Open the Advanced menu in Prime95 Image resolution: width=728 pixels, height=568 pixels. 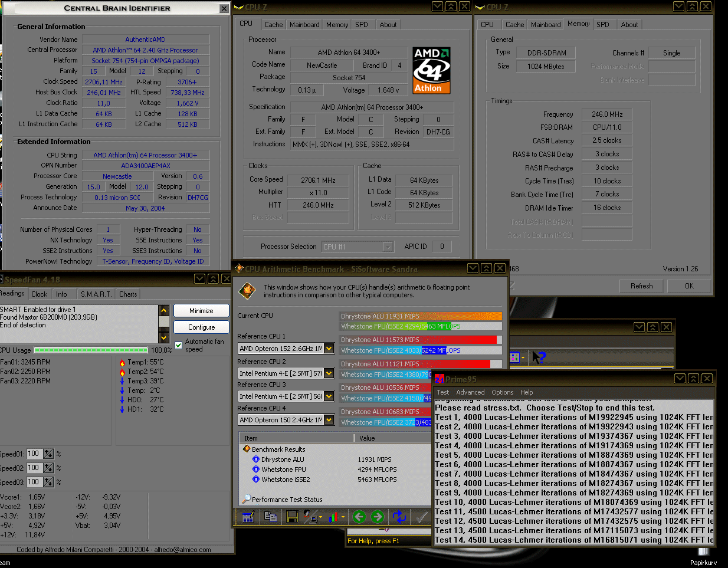click(x=470, y=392)
